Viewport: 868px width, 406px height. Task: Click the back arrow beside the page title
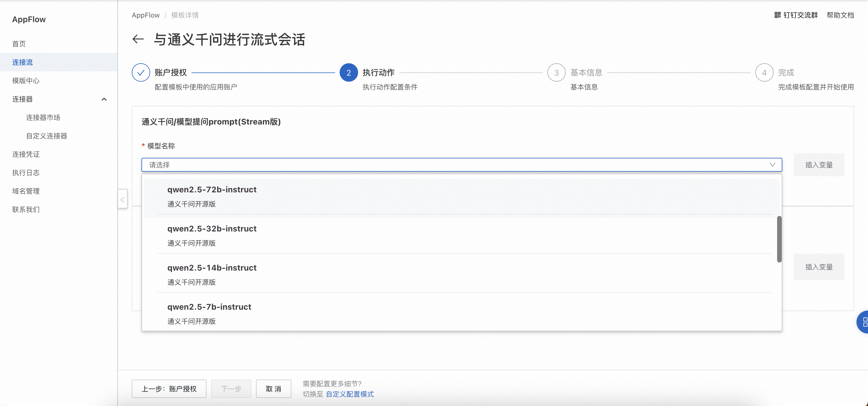click(138, 39)
